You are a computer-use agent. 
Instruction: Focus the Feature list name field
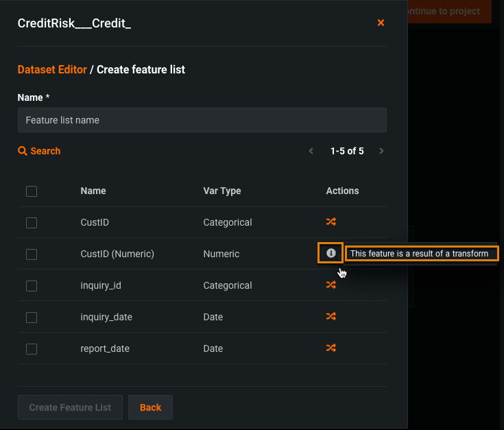(202, 120)
